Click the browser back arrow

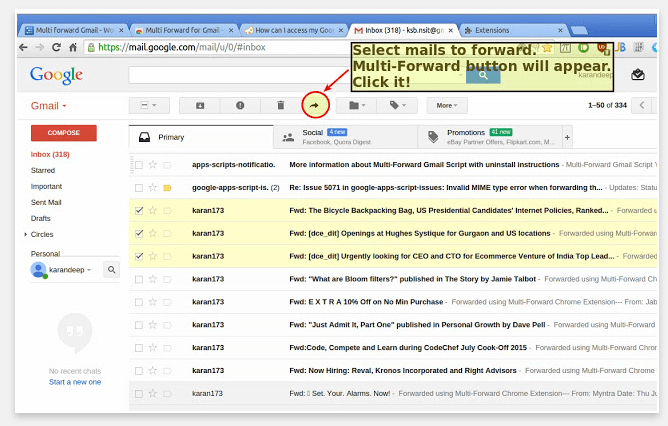coord(23,47)
